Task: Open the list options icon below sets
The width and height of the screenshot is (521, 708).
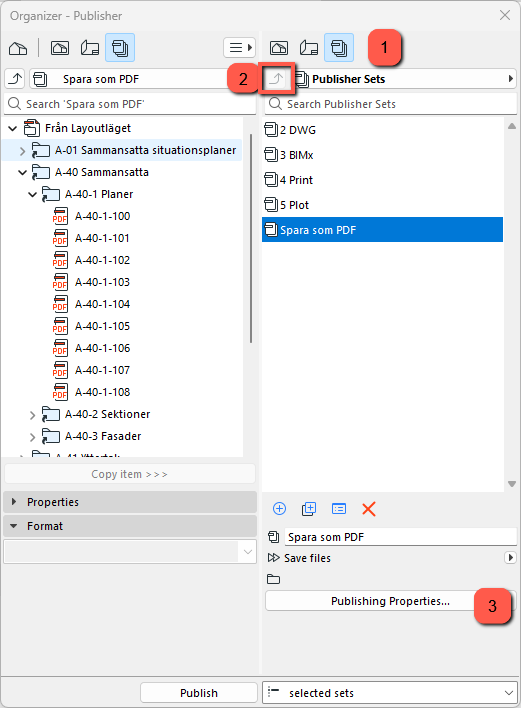Action: (339, 509)
